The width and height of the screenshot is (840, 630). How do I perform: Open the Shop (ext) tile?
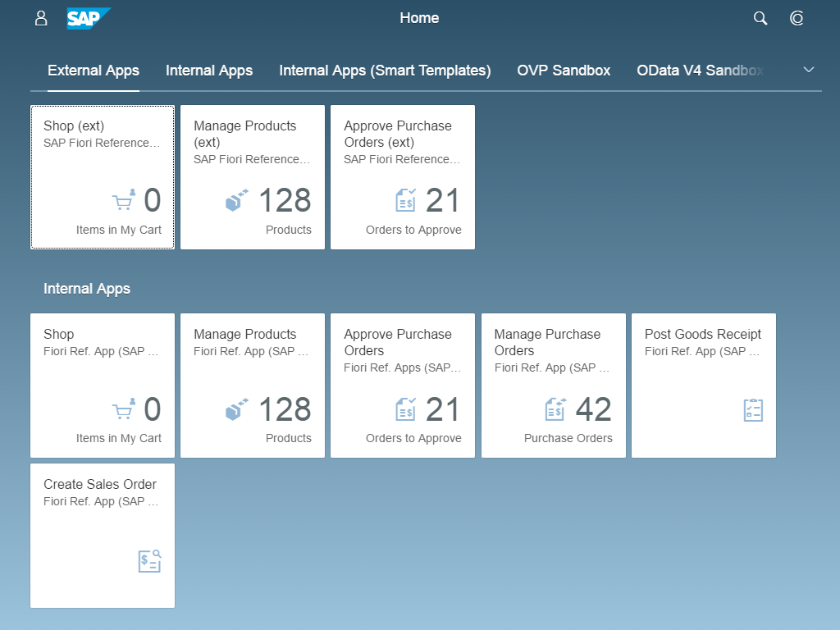click(x=102, y=176)
